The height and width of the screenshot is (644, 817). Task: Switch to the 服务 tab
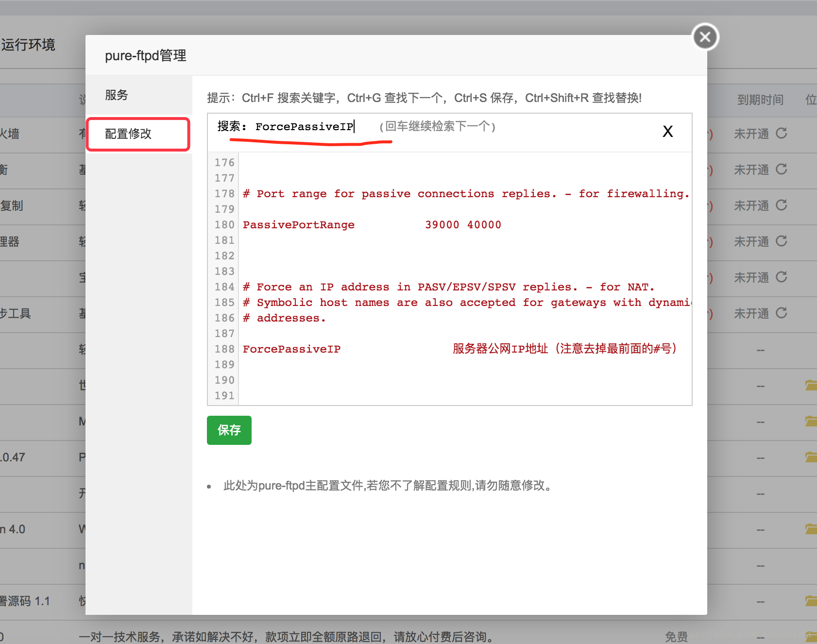(x=117, y=95)
